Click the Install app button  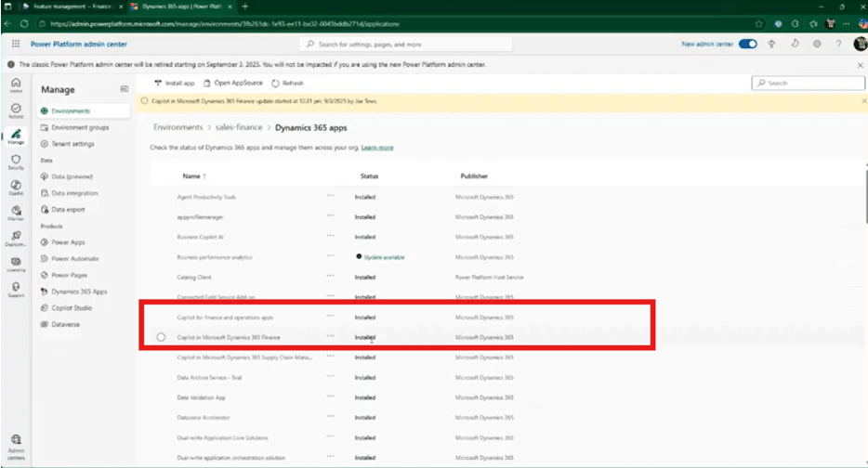pos(174,83)
